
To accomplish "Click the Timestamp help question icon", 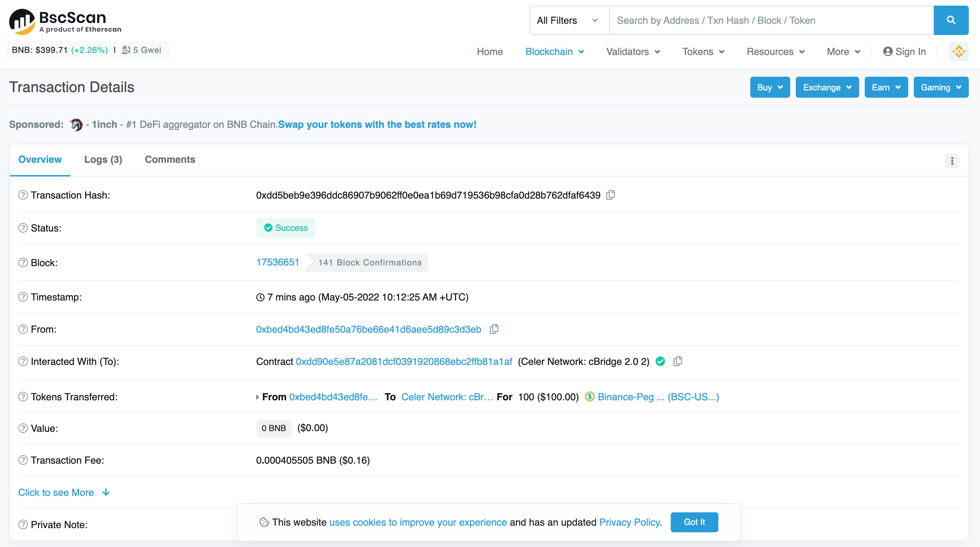I will click(23, 297).
